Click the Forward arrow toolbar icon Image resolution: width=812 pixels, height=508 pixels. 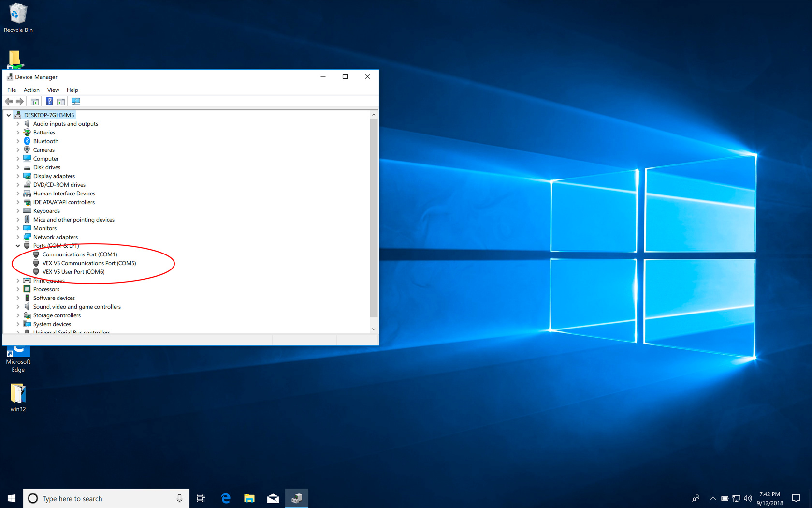click(x=20, y=102)
